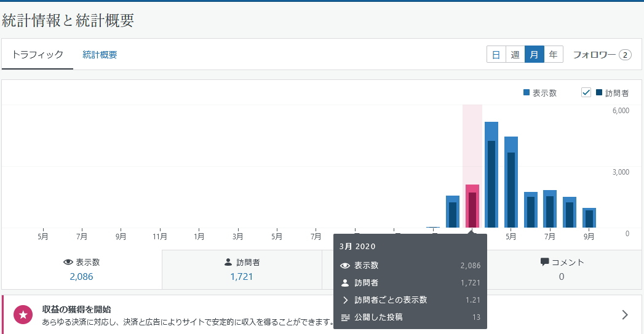Switch chart period to 年 (year)
The width and height of the screenshot is (644, 334).
(553, 55)
